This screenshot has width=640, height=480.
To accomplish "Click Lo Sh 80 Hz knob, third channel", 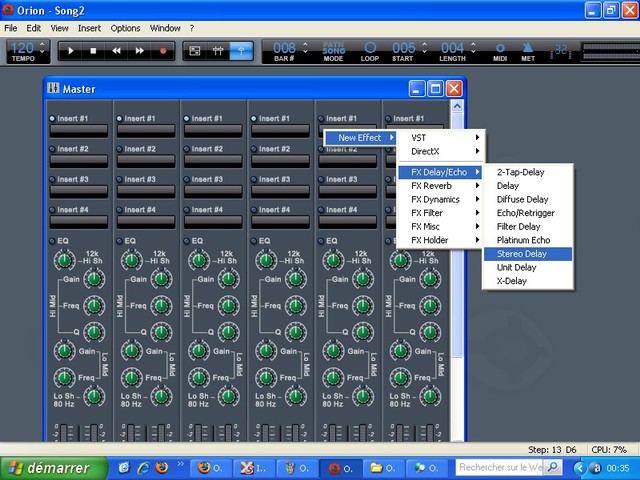I will (229, 396).
